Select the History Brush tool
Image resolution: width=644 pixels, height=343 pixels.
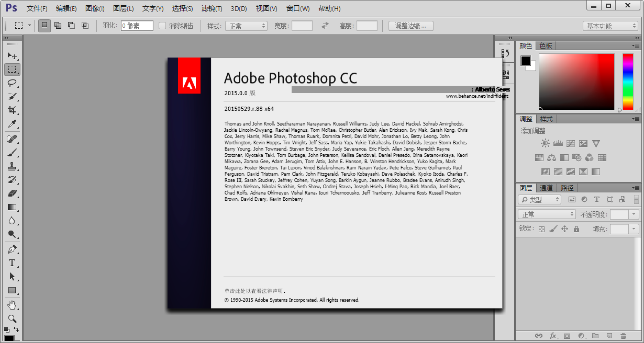(x=12, y=180)
